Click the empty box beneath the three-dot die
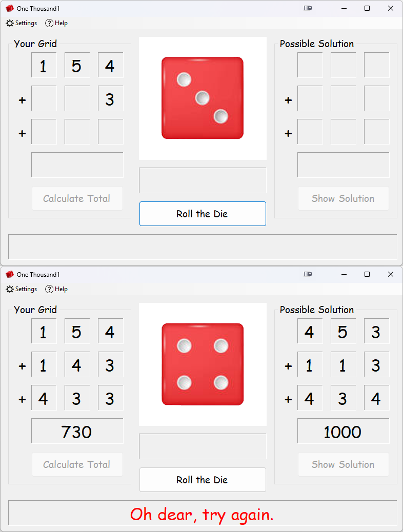 [203, 180]
